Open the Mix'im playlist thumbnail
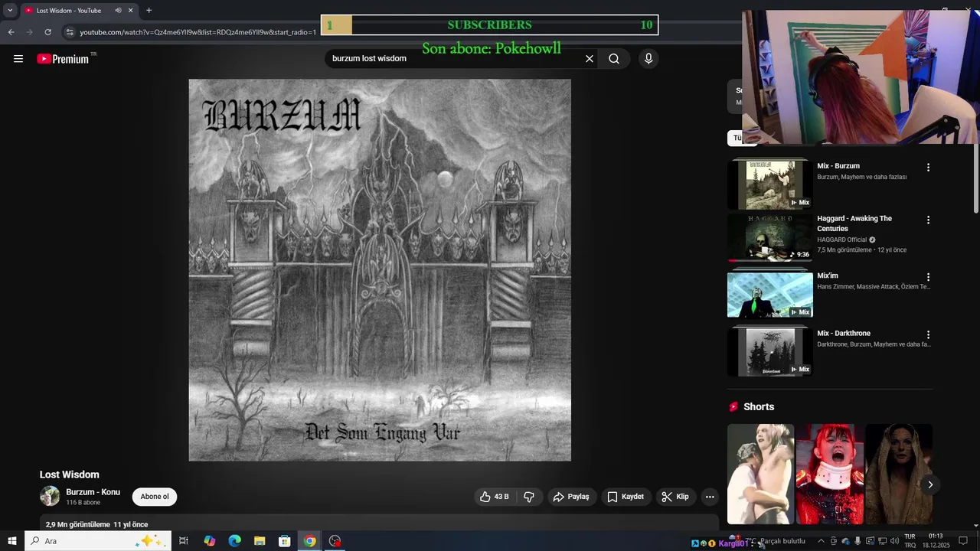The height and width of the screenshot is (551, 980). (769, 294)
